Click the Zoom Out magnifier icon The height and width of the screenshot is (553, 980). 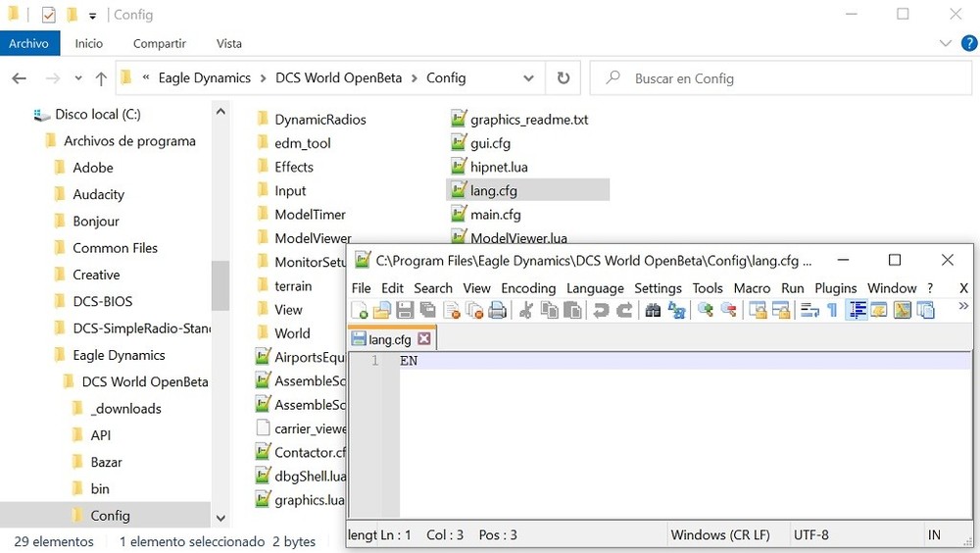pos(728,310)
